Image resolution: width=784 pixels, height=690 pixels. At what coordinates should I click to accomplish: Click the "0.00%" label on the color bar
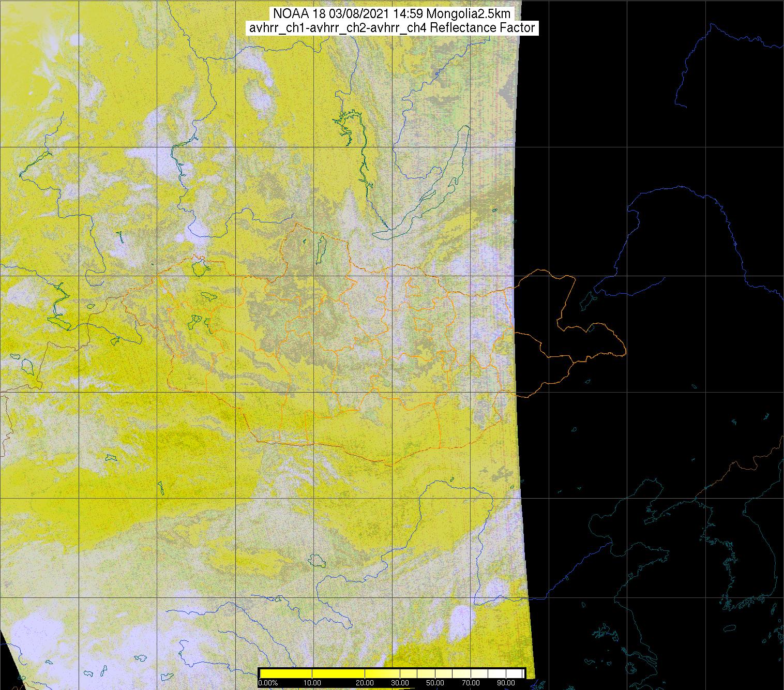pos(268,683)
